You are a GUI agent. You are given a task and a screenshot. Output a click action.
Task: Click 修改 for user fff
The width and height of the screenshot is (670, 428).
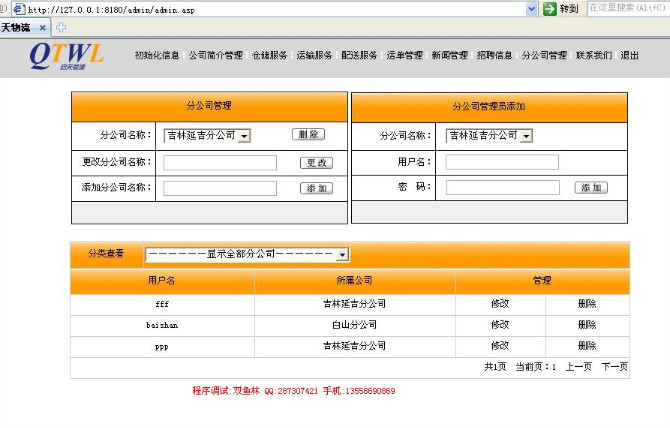500,304
